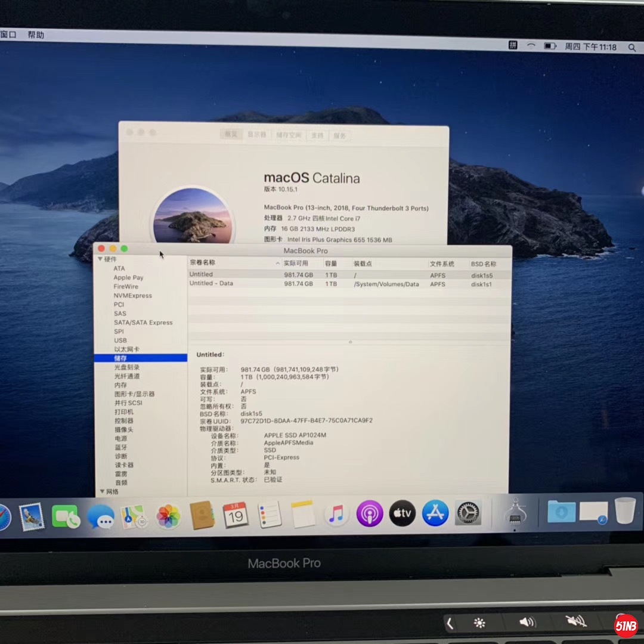Screen dimensions: 644x644
Task: Open the 拼 input method menu
Action: (x=512, y=45)
